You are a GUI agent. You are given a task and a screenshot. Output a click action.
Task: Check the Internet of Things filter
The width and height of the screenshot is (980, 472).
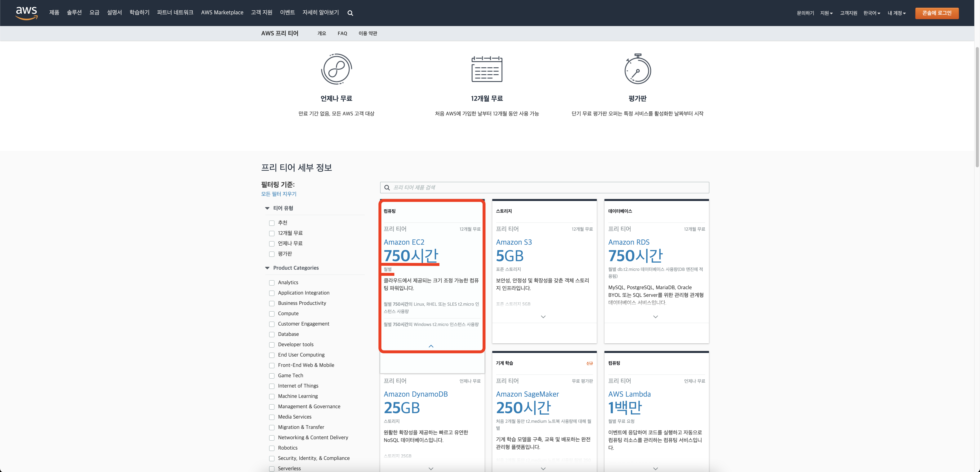tap(272, 386)
